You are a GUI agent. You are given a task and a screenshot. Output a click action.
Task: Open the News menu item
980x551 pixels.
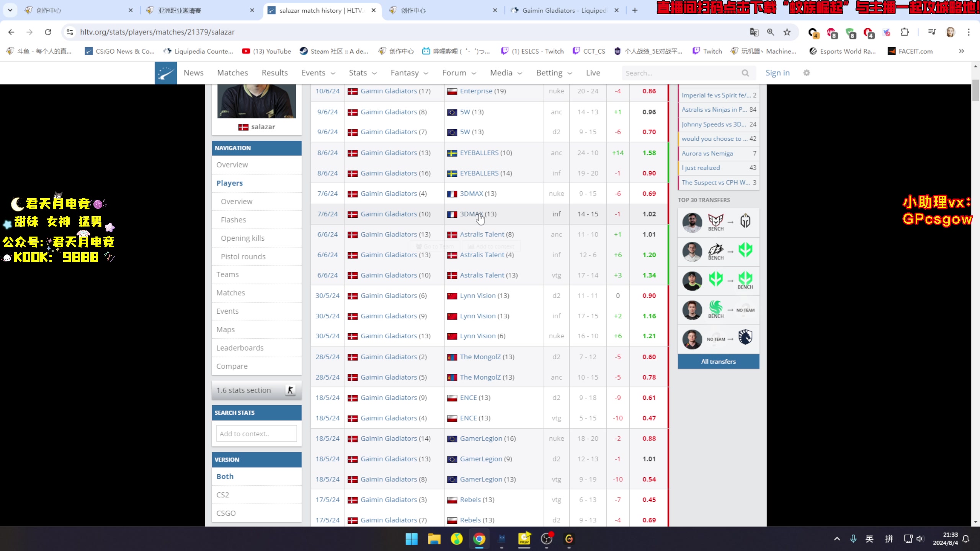point(193,73)
